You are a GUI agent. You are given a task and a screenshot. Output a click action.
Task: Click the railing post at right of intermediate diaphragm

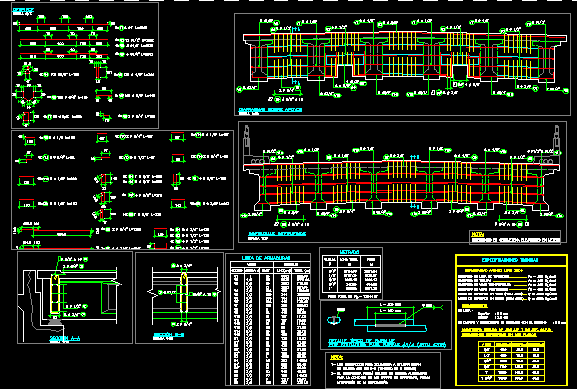tap(556, 139)
